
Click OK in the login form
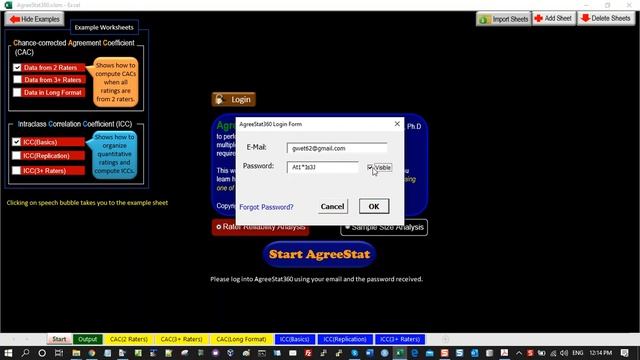tap(374, 207)
